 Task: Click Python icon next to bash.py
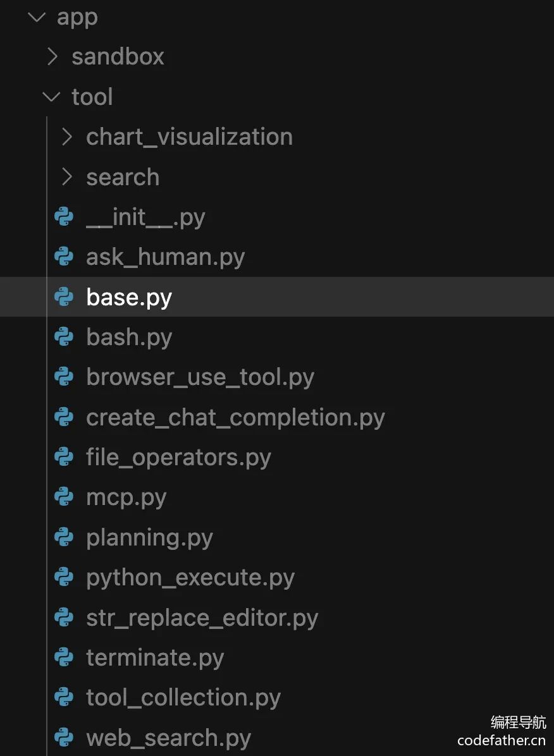pos(64,337)
